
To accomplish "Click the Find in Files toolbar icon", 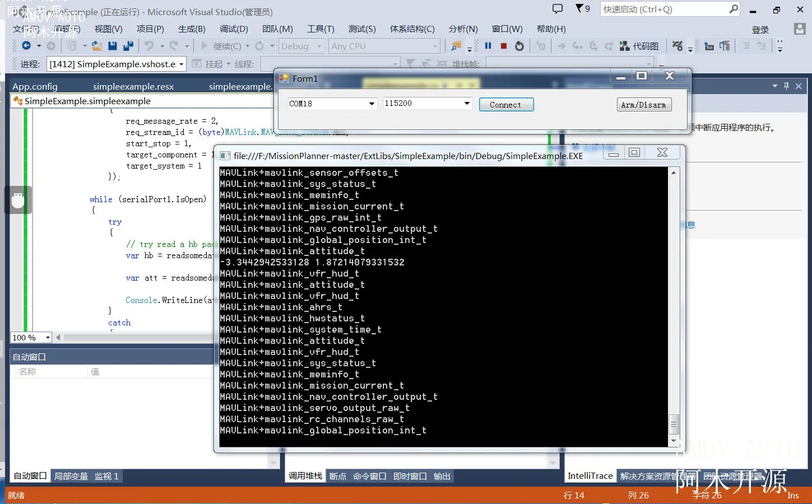I will click(456, 46).
